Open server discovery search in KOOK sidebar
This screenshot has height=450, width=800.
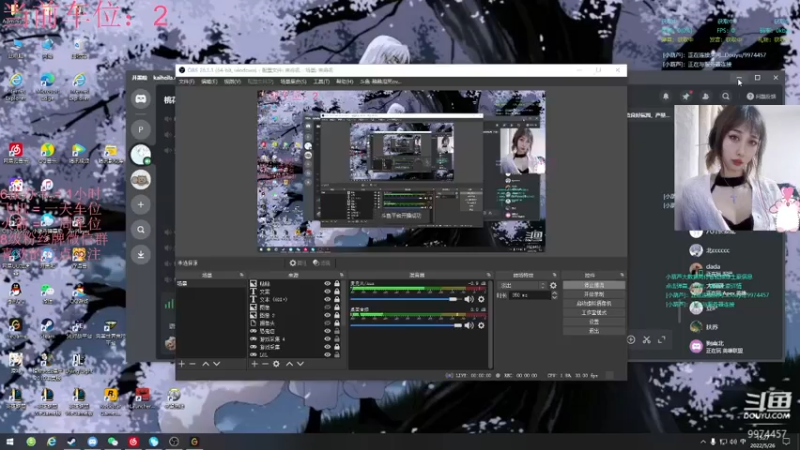[141, 230]
